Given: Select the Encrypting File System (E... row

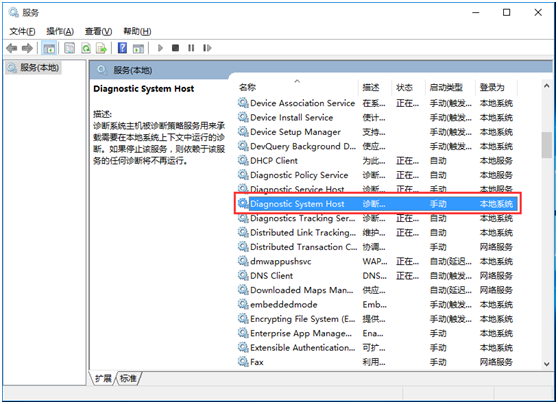Looking at the screenshot, I should (x=377, y=319).
